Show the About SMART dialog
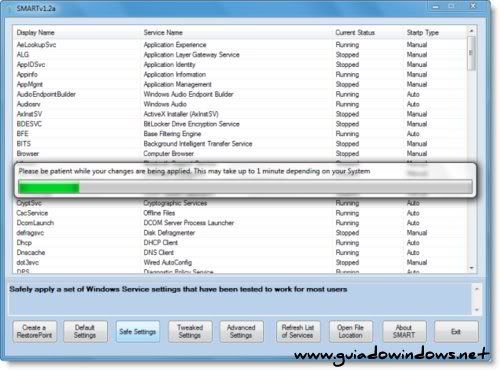 coord(404,332)
